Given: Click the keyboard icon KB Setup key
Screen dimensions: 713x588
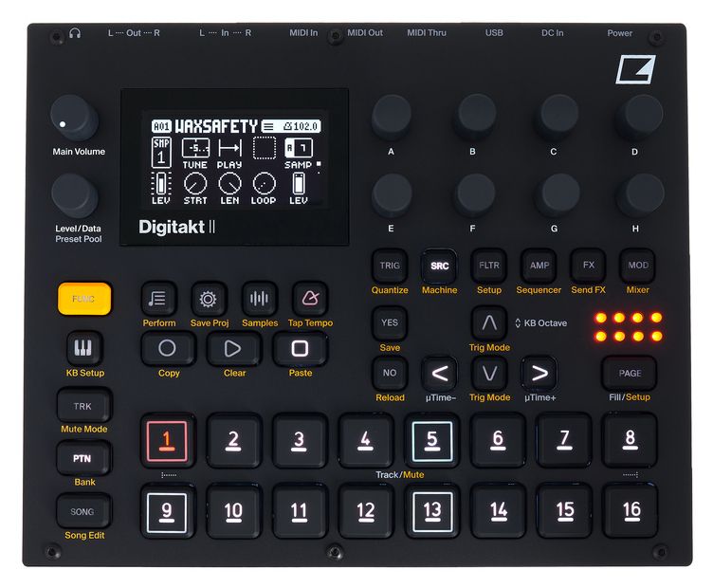Looking at the screenshot, I should click(83, 348).
